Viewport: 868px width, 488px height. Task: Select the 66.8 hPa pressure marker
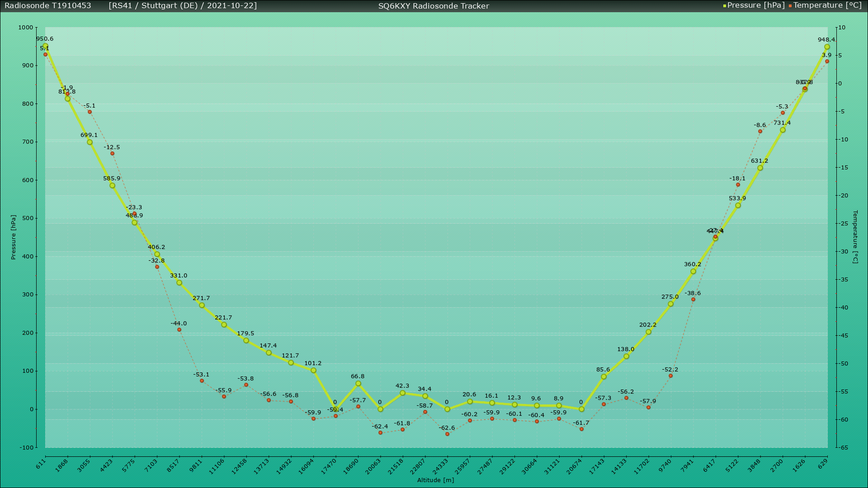(358, 384)
